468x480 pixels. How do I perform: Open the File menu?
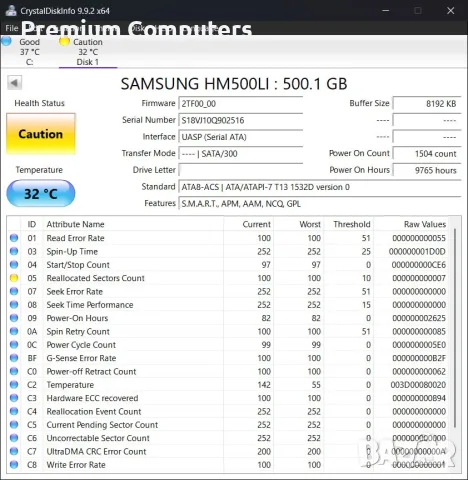click(11, 28)
